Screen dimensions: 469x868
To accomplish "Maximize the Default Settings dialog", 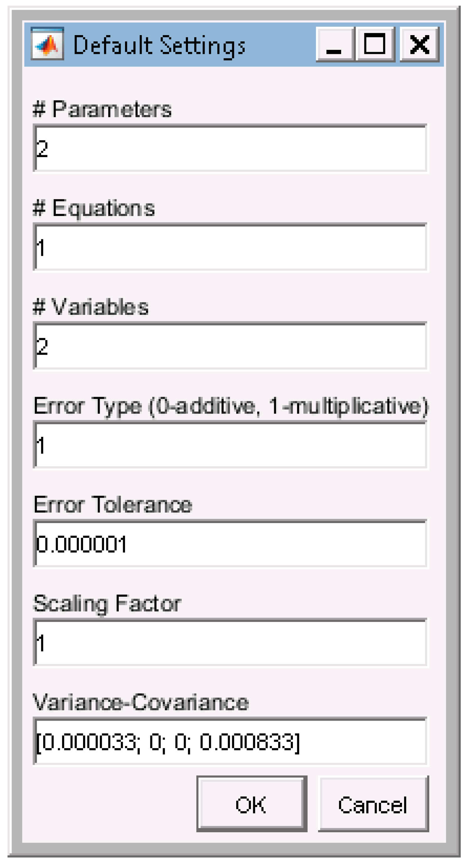I will (375, 44).
